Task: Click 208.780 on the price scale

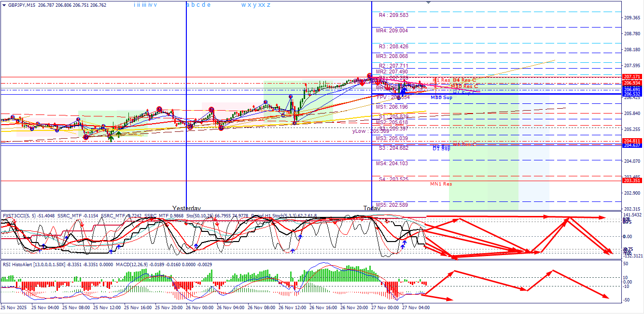Action: [632, 34]
